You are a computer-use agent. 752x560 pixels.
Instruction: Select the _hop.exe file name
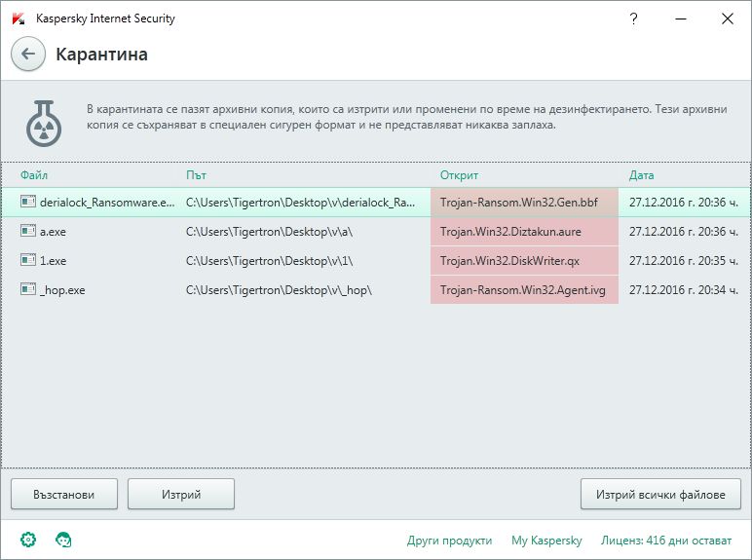62,290
